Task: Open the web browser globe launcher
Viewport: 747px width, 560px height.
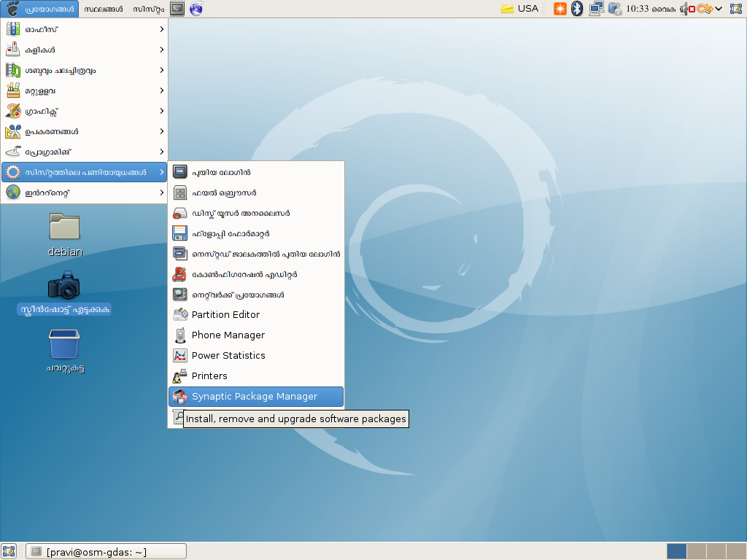Action: coord(196,9)
